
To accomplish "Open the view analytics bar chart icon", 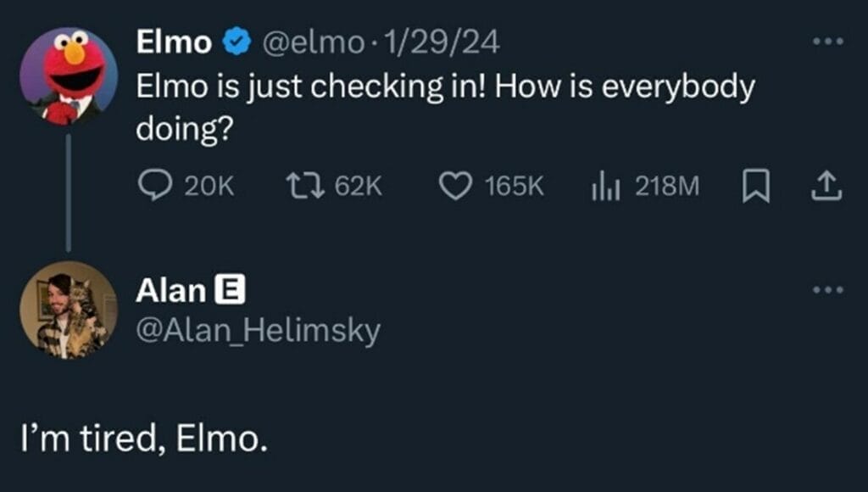I will (606, 187).
